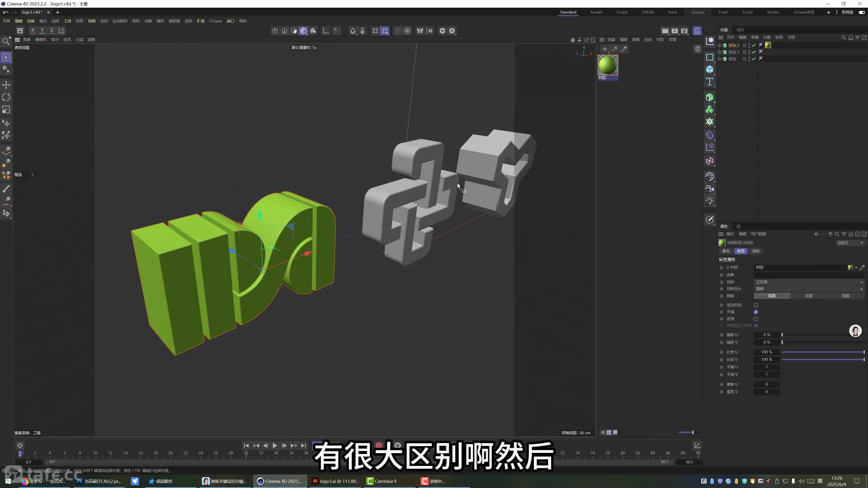The width and height of the screenshot is (868, 488).
Task: Select the 正面 side button
Action: pos(808,296)
